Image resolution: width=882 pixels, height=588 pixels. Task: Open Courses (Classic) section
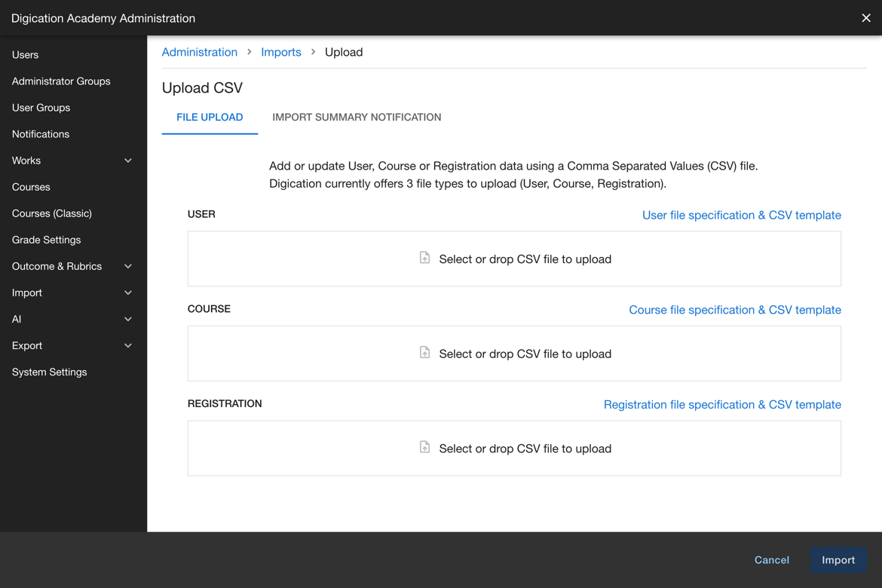tap(52, 213)
